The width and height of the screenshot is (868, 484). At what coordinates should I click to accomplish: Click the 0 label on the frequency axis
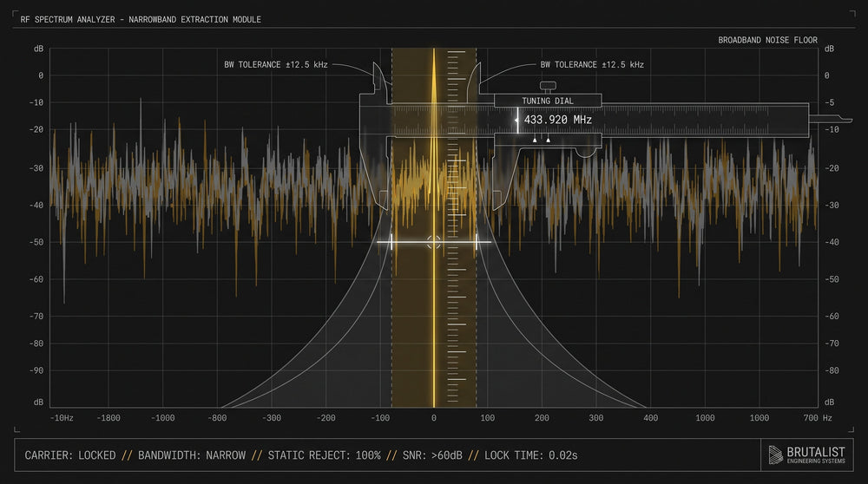click(x=434, y=418)
